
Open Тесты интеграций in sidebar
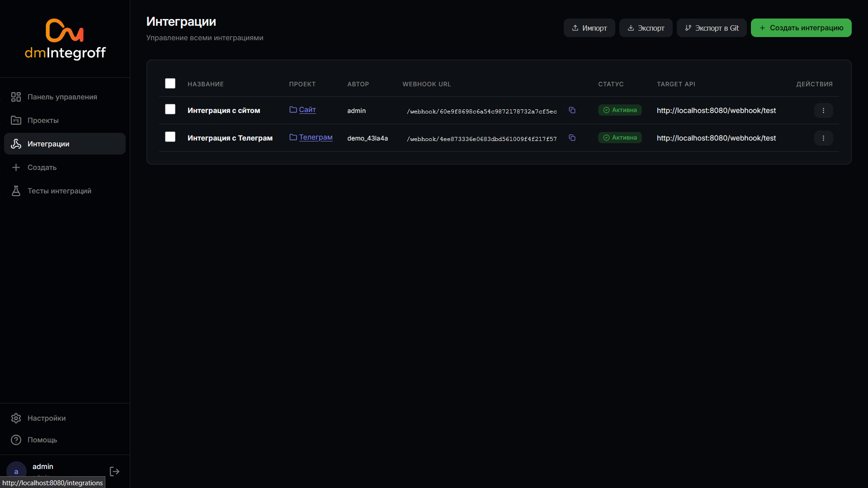pos(59,191)
